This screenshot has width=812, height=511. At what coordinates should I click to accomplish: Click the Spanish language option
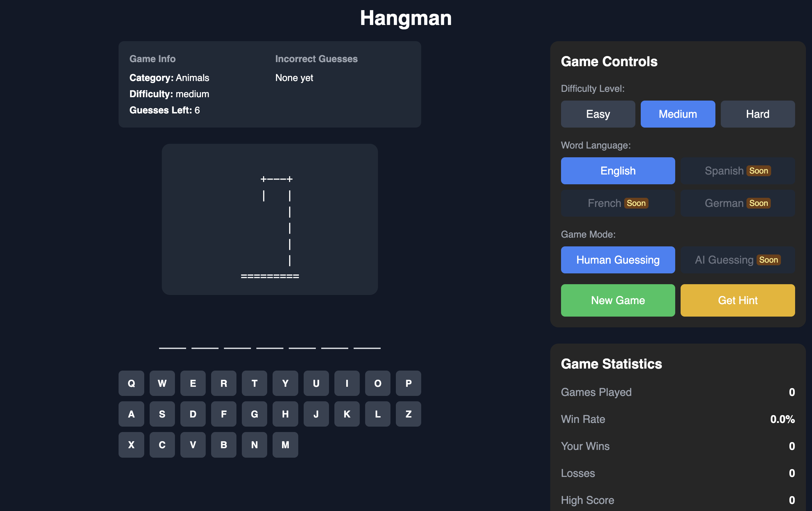point(737,170)
